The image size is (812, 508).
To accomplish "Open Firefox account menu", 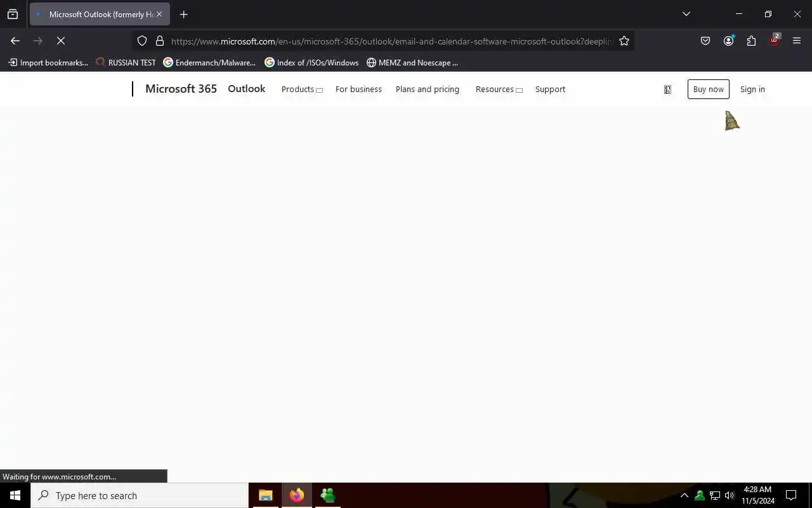I will 728,41.
